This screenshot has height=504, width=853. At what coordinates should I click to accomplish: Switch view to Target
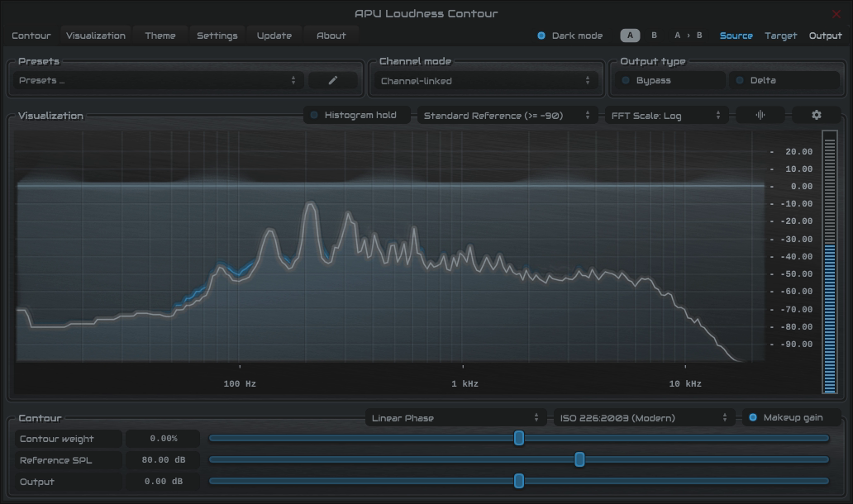pyautogui.click(x=780, y=36)
